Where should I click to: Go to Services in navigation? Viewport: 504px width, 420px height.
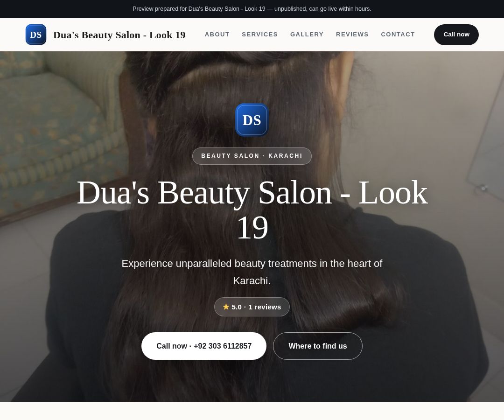(260, 35)
